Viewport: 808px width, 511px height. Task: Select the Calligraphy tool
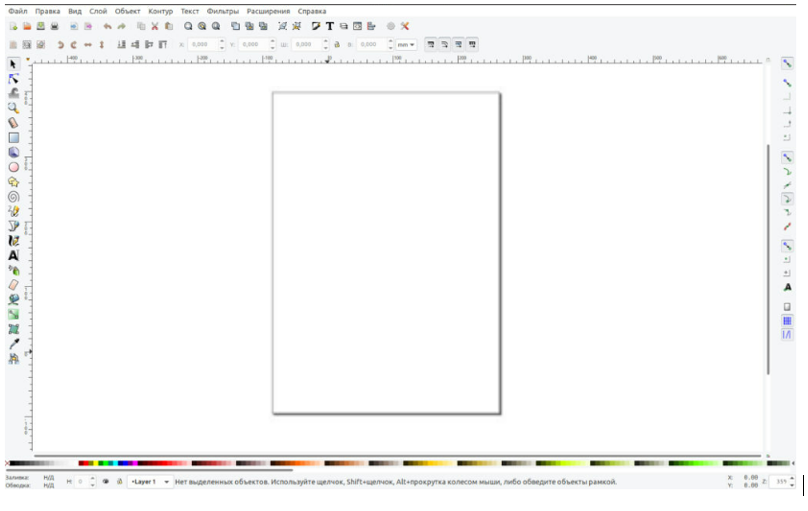[x=13, y=241]
